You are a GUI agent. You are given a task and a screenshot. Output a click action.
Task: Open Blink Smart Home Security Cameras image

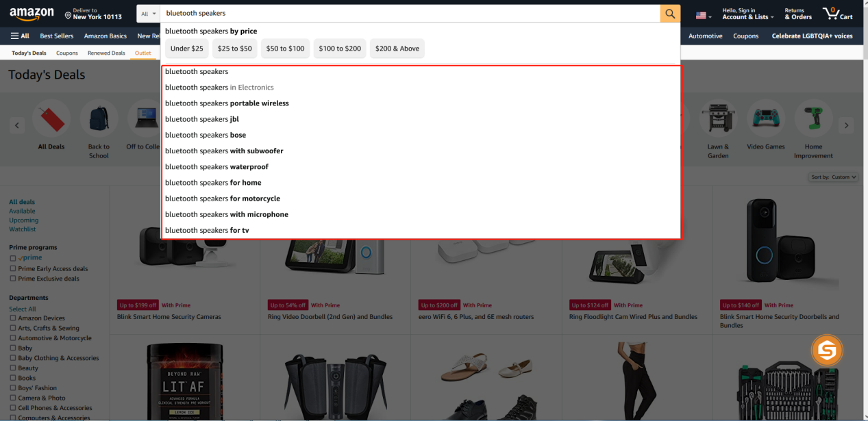click(x=185, y=248)
